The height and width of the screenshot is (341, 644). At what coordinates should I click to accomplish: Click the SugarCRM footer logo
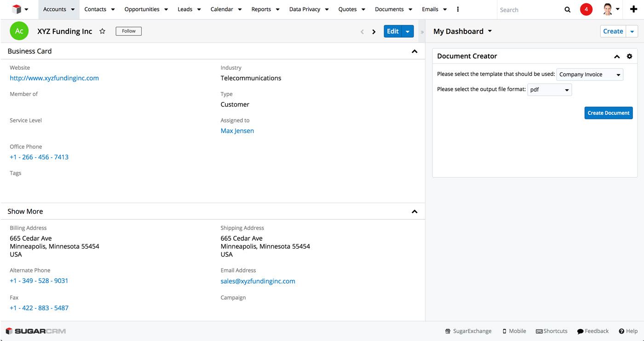point(36,331)
